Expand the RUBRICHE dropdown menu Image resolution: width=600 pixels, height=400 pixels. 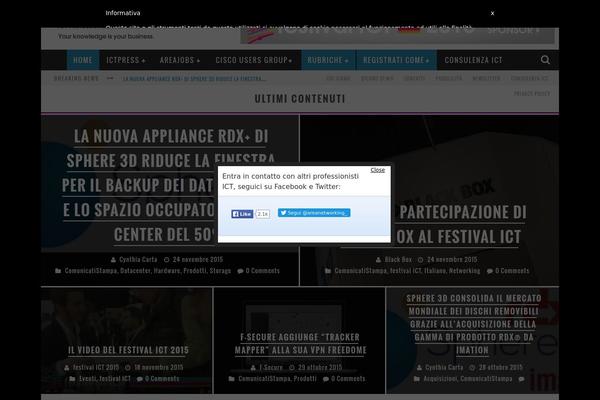click(328, 60)
